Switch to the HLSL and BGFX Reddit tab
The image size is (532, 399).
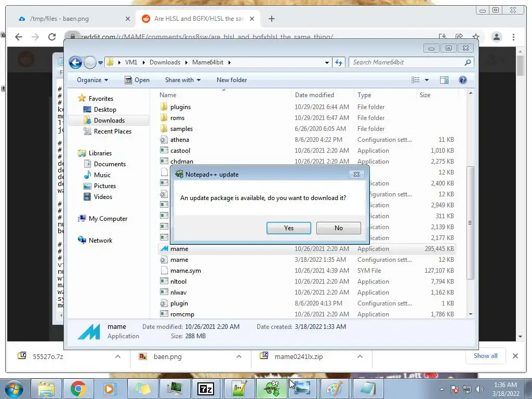click(x=198, y=19)
